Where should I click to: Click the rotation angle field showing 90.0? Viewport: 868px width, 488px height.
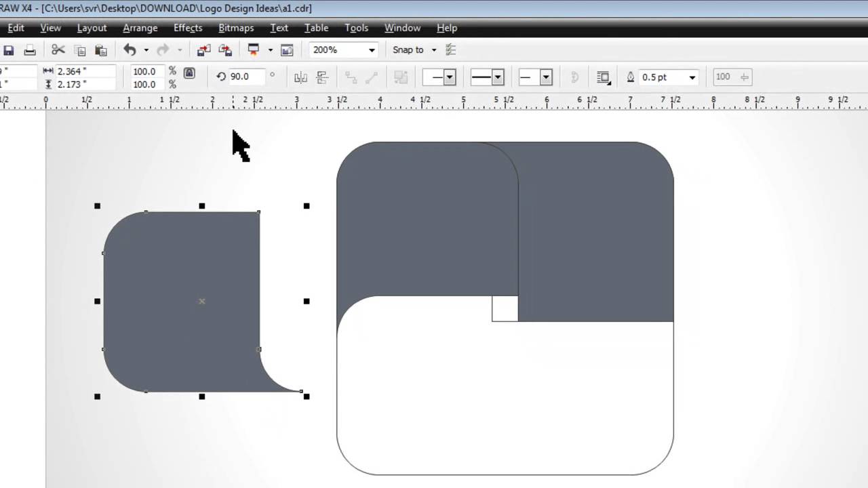[246, 77]
